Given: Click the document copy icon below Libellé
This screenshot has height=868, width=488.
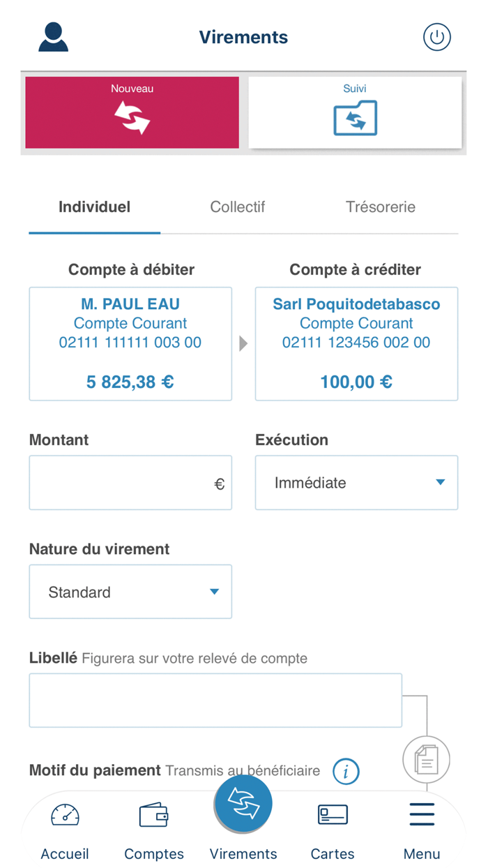Looking at the screenshot, I should (x=426, y=760).
